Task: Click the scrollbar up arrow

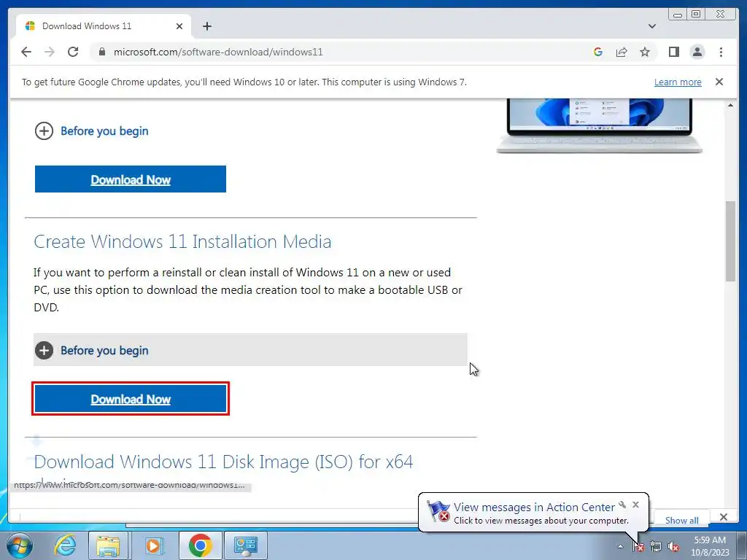Action: 730,105
